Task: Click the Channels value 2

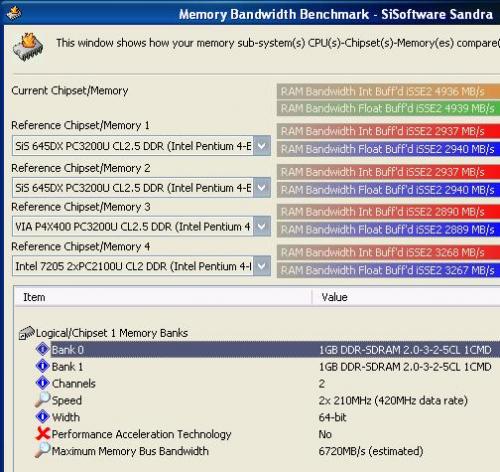Action: pos(321,384)
